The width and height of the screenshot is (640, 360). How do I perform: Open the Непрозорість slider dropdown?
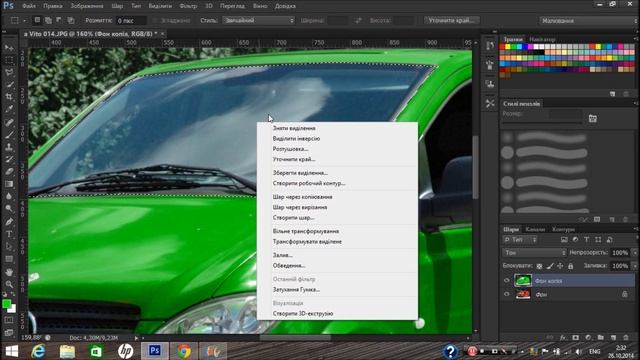(635, 253)
